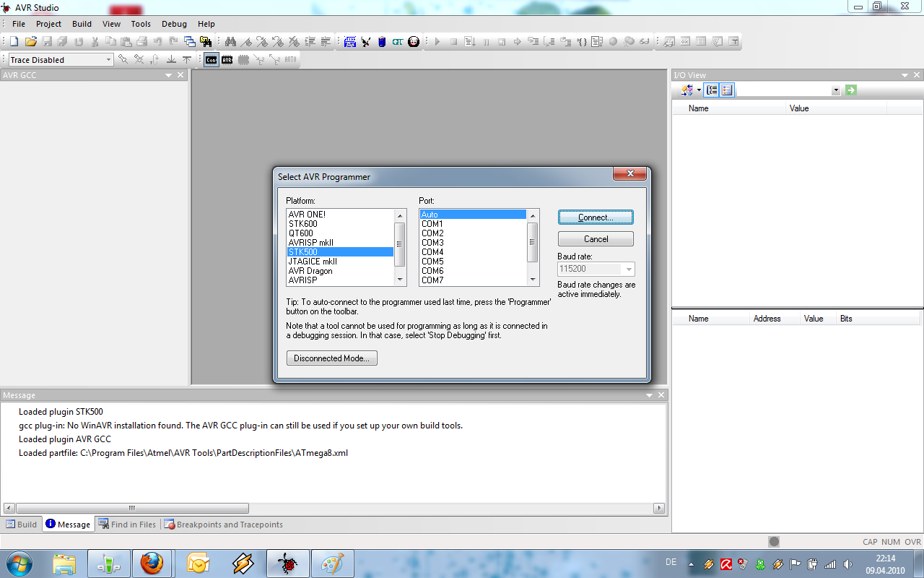Click the green arrow icon in I/O View
The width and height of the screenshot is (924, 578).
[851, 90]
